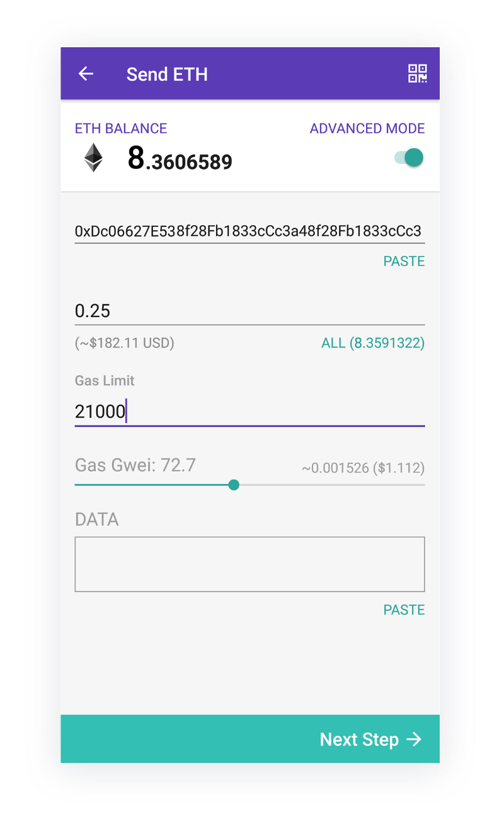Click the DATA text box
504x838 pixels.
[x=249, y=564]
